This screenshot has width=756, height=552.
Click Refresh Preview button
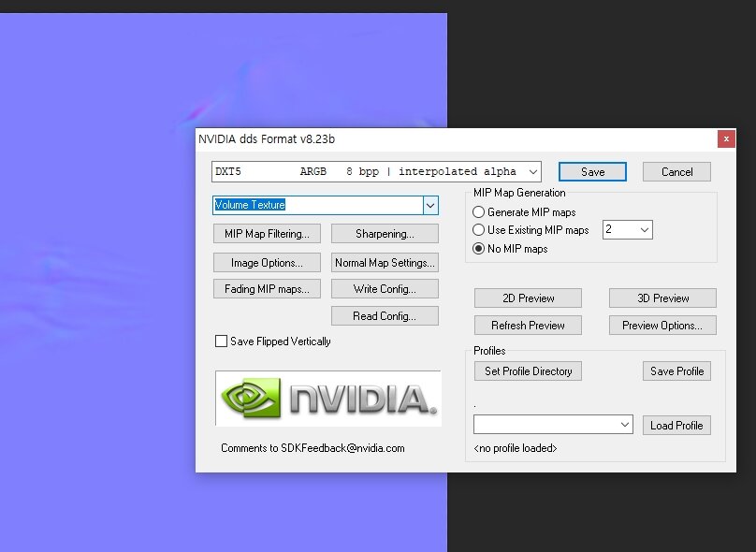(x=528, y=326)
